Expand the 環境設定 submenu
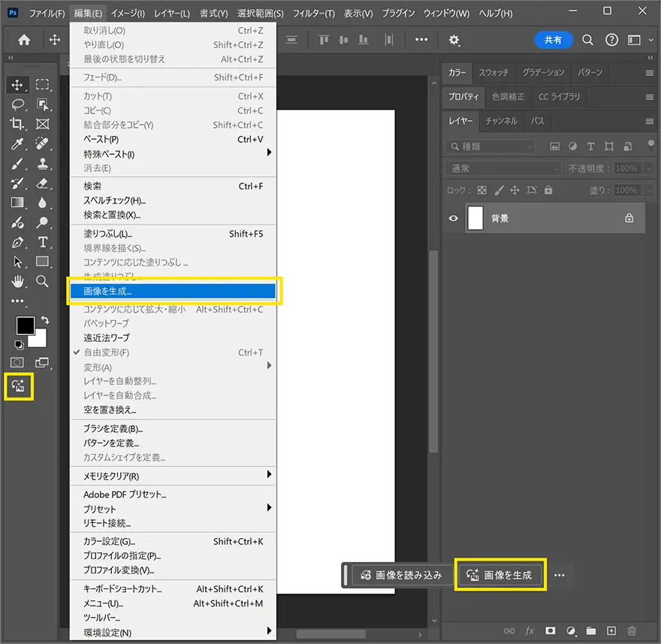The width and height of the screenshot is (661, 644). click(173, 633)
